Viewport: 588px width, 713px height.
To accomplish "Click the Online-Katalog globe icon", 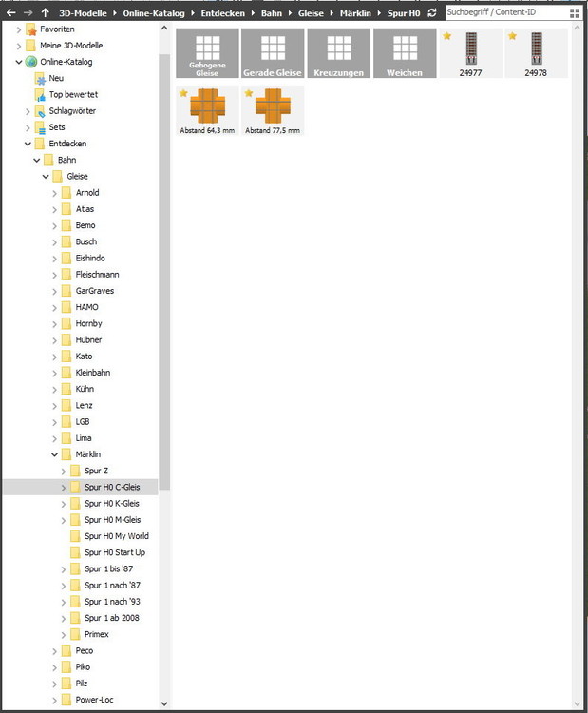I will 31,62.
